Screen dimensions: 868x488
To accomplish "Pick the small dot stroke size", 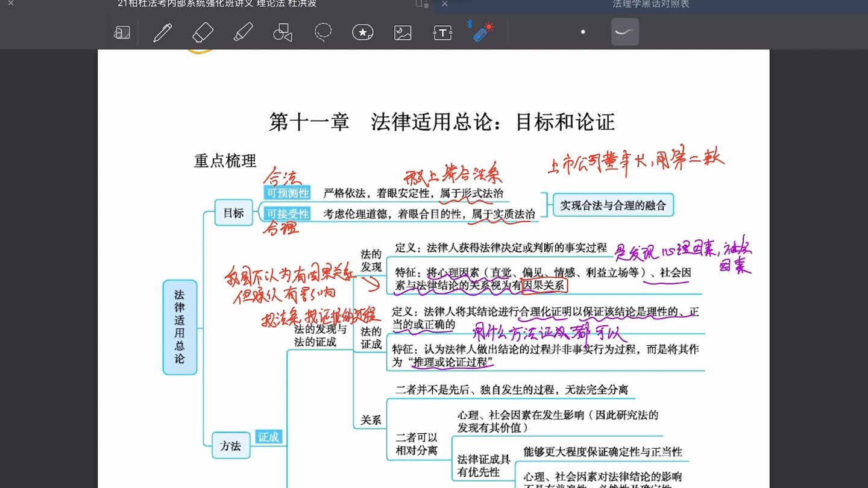I will [x=583, y=32].
